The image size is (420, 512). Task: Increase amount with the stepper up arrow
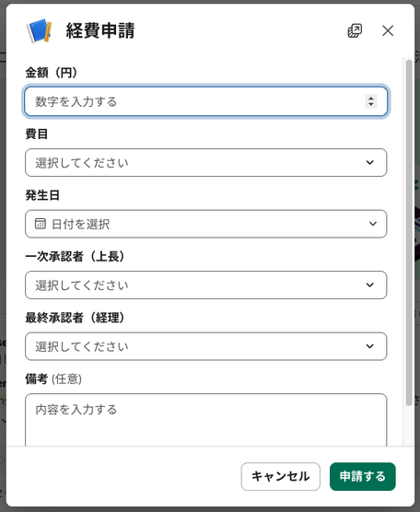[370, 99]
